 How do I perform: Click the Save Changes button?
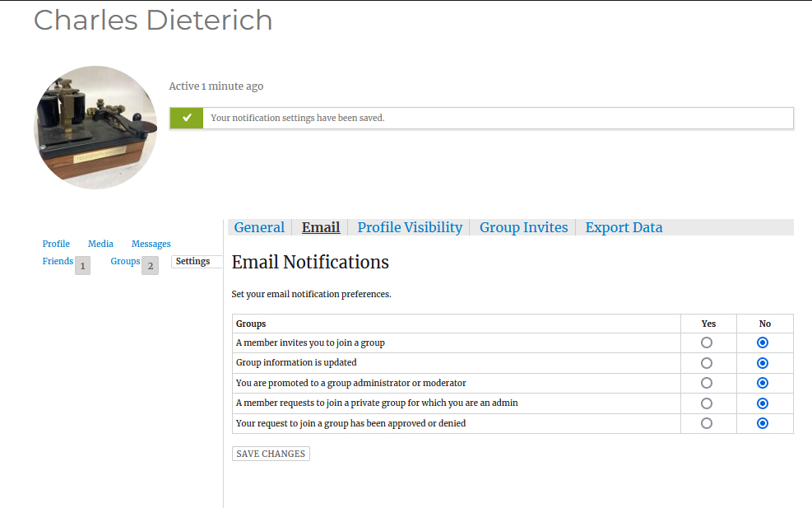pyautogui.click(x=271, y=454)
